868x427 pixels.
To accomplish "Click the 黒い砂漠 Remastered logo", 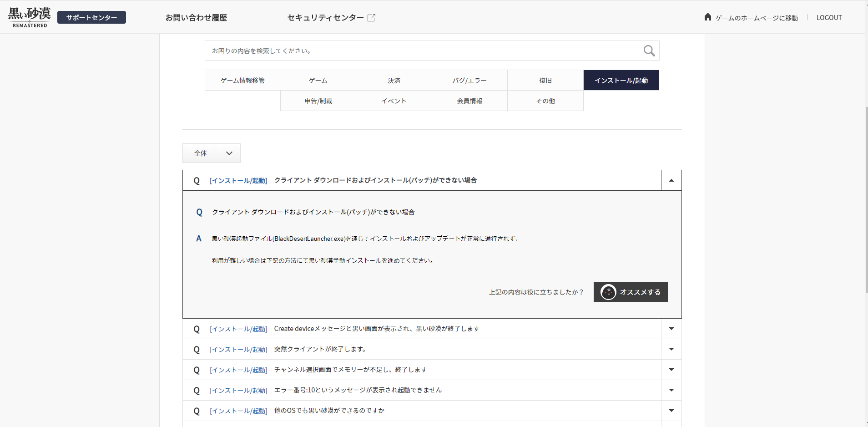I will pos(30,17).
